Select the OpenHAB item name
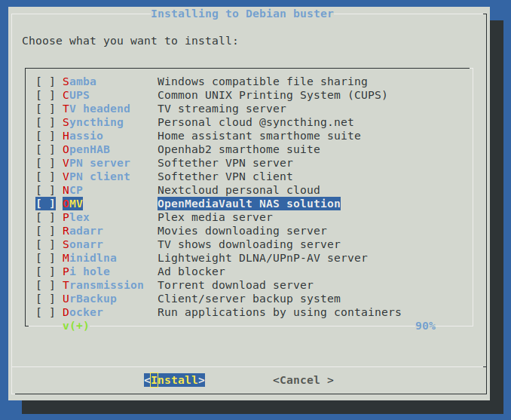Viewport: 511px width, 420px height. tap(87, 149)
